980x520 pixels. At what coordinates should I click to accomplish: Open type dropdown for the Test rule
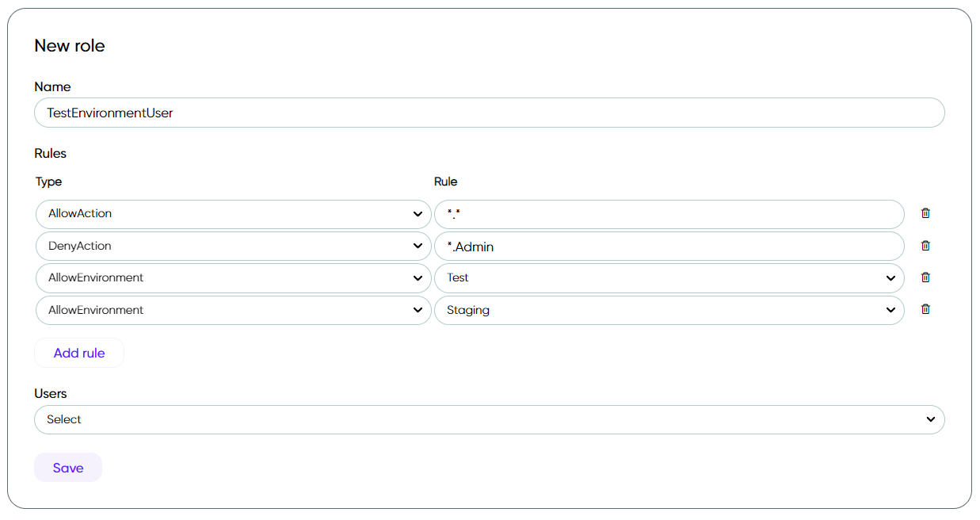pos(234,278)
